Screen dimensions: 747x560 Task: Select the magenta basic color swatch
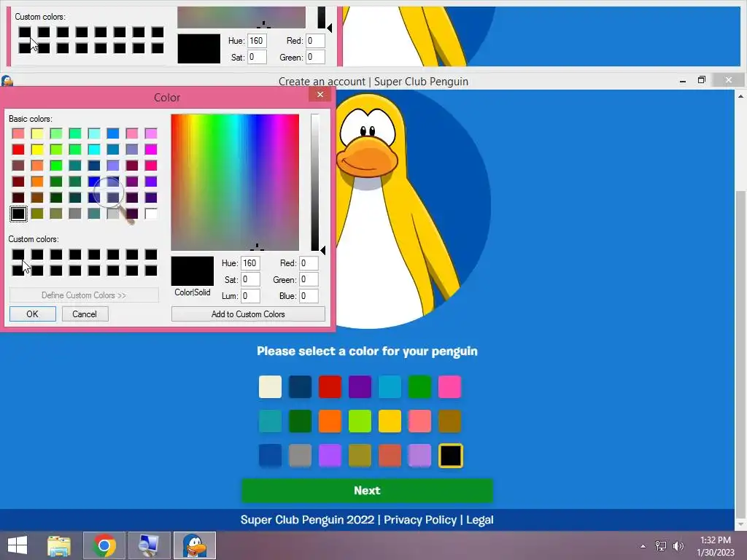[x=151, y=149]
